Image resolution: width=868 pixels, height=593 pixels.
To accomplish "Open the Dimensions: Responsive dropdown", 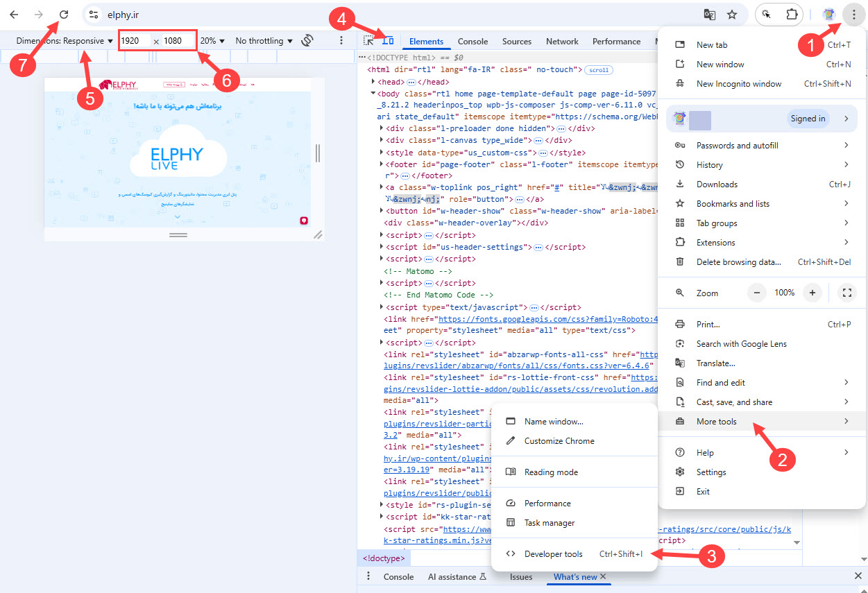I will coord(65,41).
